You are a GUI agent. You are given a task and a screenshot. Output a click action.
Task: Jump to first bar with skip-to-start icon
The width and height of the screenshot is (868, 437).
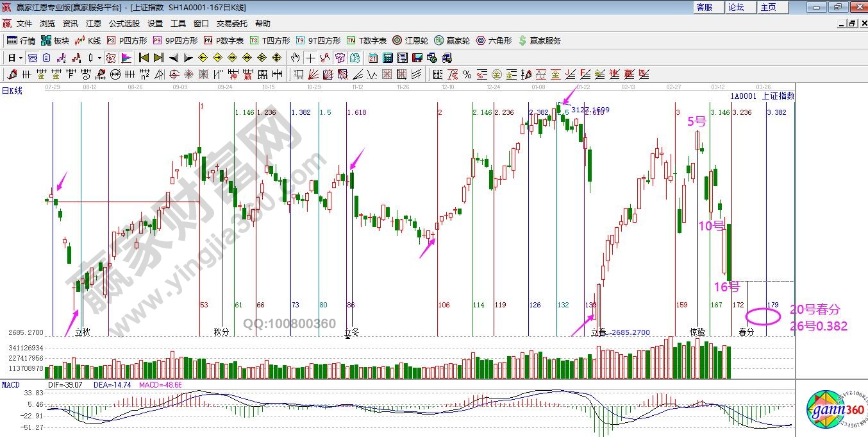click(x=144, y=58)
